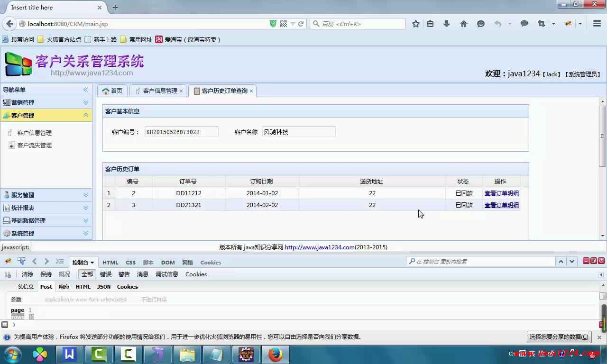Click the 百度 search input box
This screenshot has width=607, height=364.
[360, 24]
